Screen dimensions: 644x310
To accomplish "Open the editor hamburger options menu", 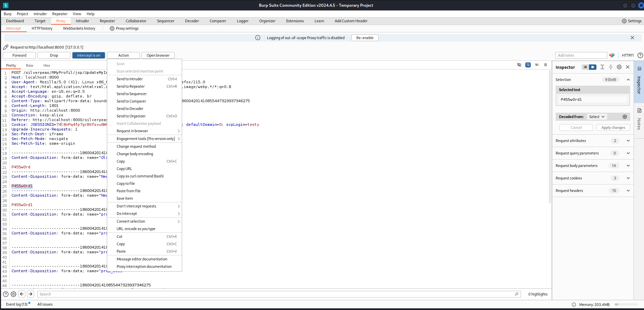I will coord(546,65).
